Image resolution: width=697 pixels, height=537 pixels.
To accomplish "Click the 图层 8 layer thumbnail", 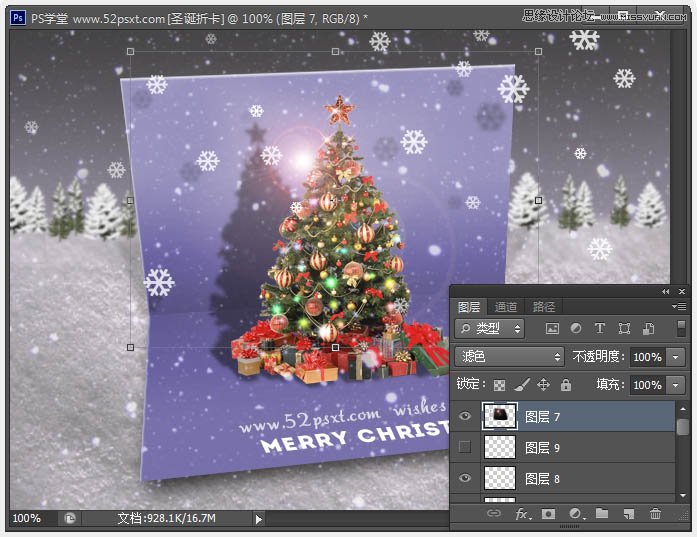I will pos(500,478).
